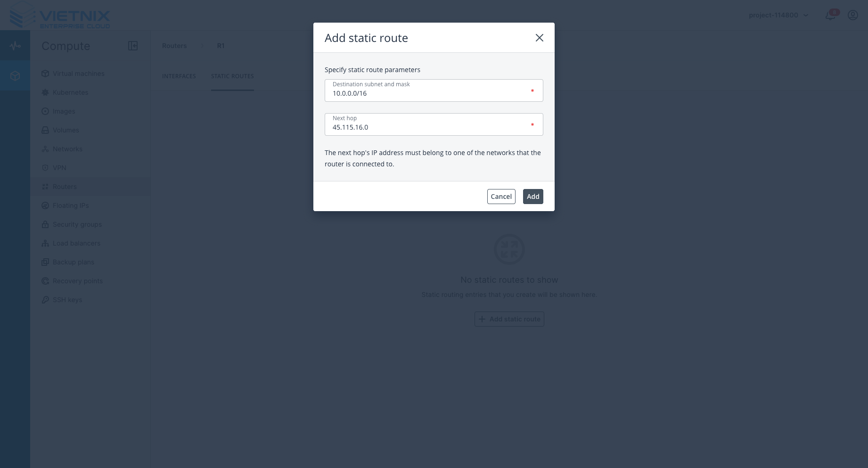Open Virtual machines in sidebar
868x468 pixels.
click(x=78, y=74)
